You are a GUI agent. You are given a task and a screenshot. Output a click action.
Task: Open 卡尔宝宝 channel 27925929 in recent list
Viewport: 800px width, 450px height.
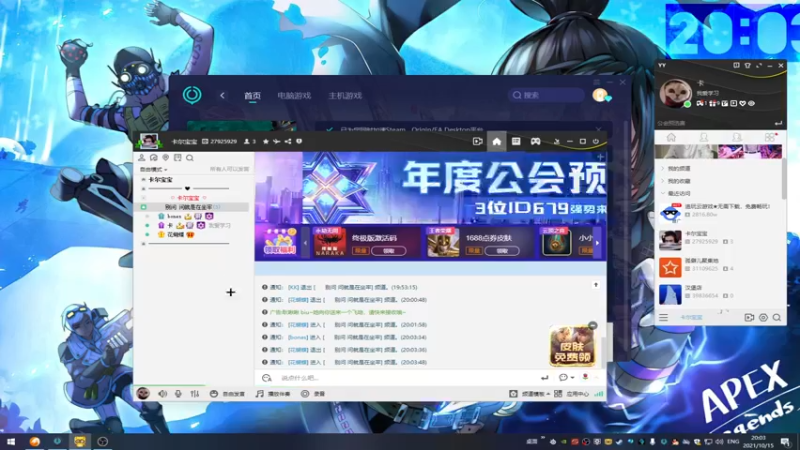(x=719, y=240)
